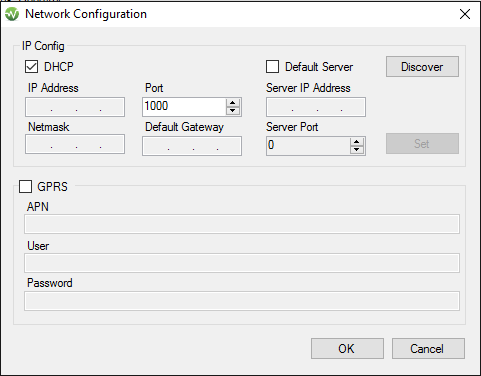Focus the IP Address field
Image resolution: width=481 pixels, height=376 pixels.
coord(75,107)
